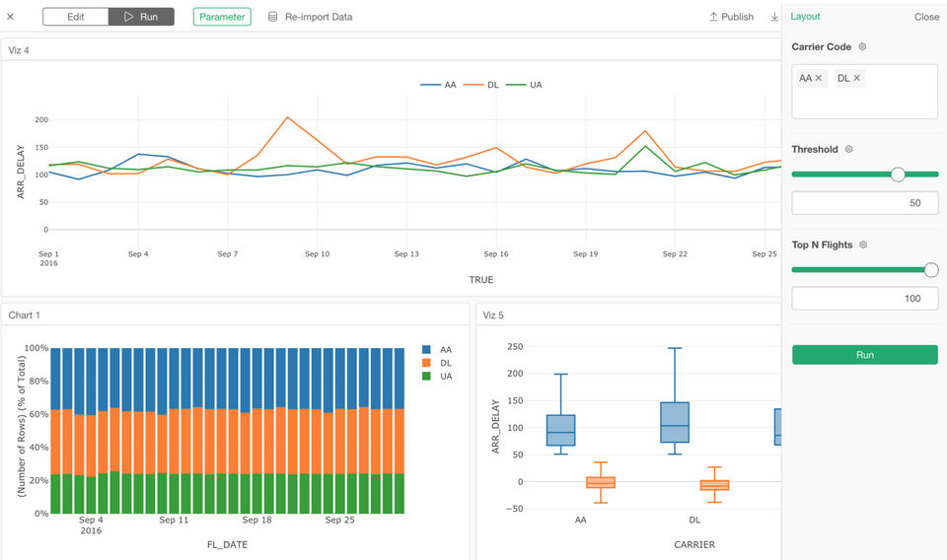Open Threshold settings gear
The image size is (947, 560).
point(848,149)
